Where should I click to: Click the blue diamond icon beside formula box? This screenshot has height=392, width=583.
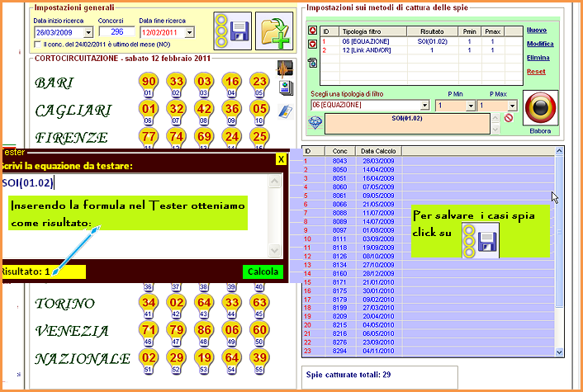coord(315,123)
